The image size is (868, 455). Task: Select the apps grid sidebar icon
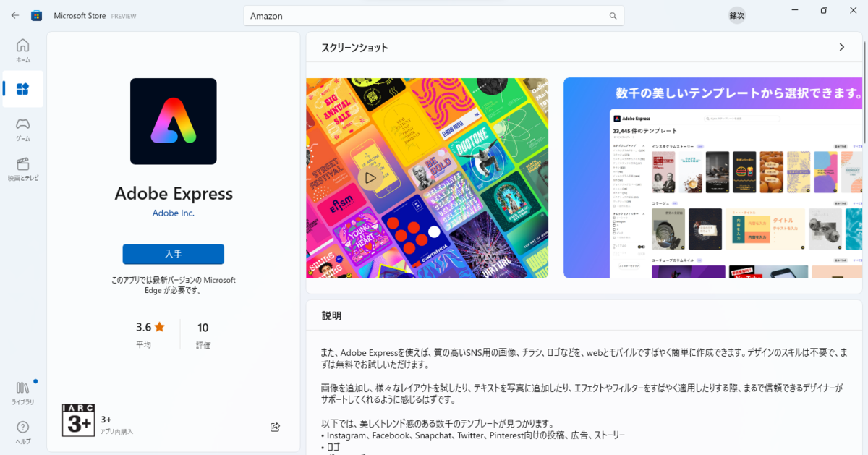pos(23,89)
